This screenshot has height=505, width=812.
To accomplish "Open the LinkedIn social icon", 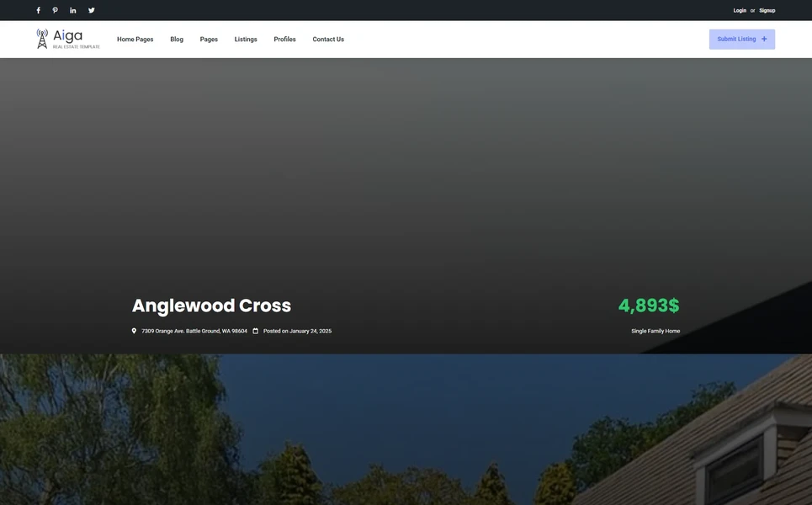I will (x=72, y=10).
